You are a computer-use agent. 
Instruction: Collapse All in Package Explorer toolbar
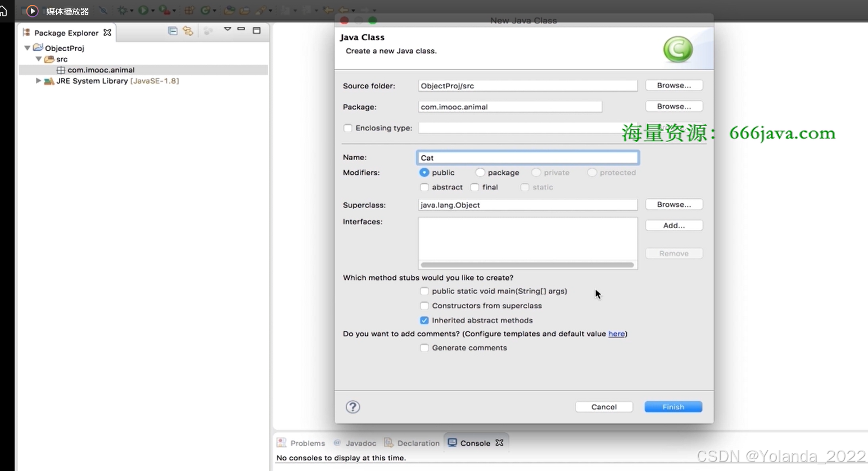pos(173,31)
